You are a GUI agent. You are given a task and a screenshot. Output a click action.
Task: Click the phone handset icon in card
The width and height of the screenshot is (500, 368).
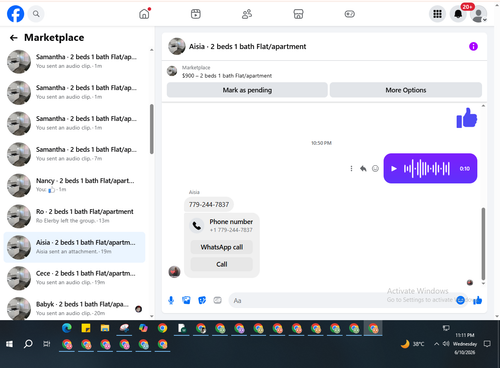pos(197,226)
